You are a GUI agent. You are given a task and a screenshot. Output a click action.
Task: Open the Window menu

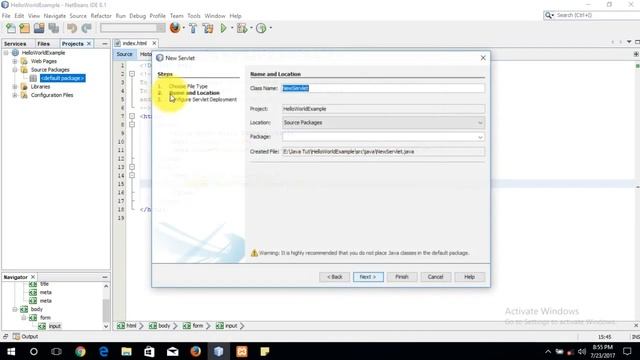coord(215,16)
